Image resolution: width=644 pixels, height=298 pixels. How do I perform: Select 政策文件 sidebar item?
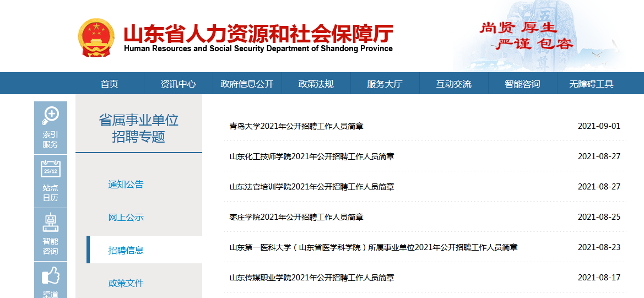pyautogui.click(x=126, y=283)
